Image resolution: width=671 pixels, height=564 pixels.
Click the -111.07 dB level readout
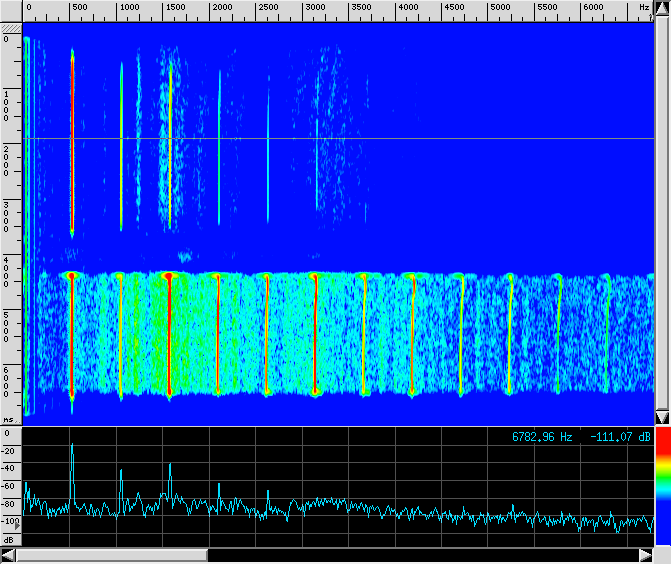tap(619, 437)
